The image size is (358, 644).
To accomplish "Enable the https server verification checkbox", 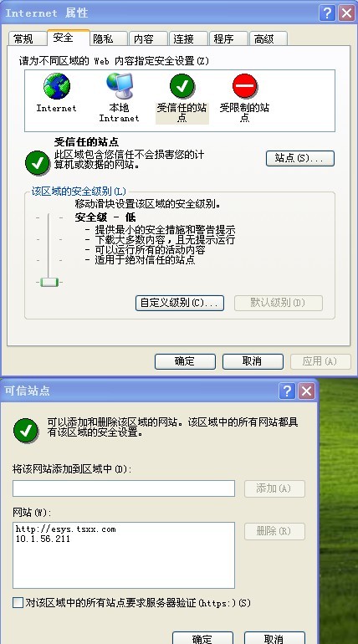I will [x=18, y=603].
